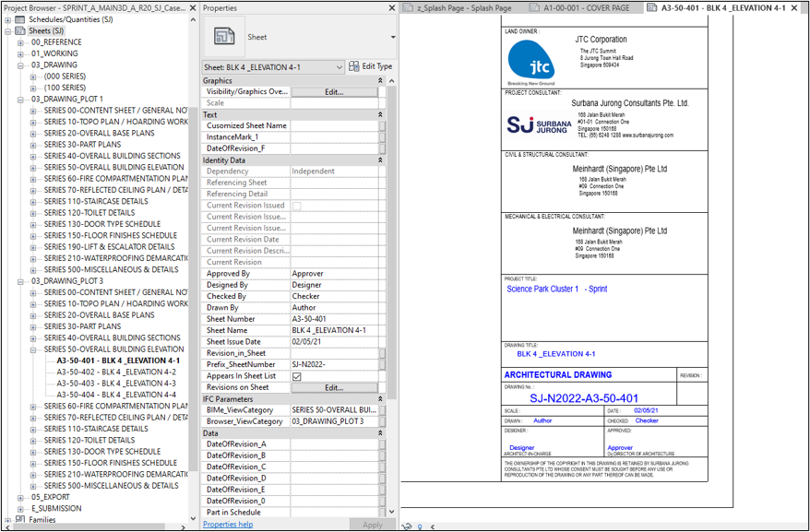
Task: Click the Apply button
Action: [373, 525]
